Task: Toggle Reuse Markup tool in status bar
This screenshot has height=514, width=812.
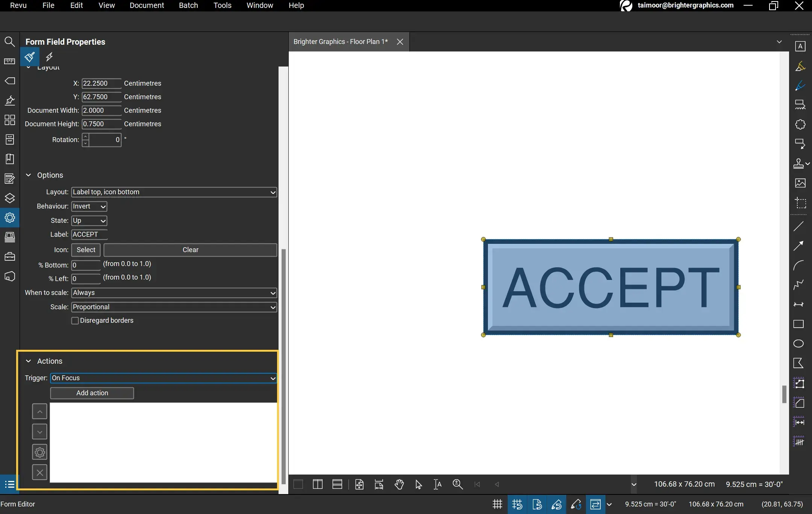Action: (576, 504)
